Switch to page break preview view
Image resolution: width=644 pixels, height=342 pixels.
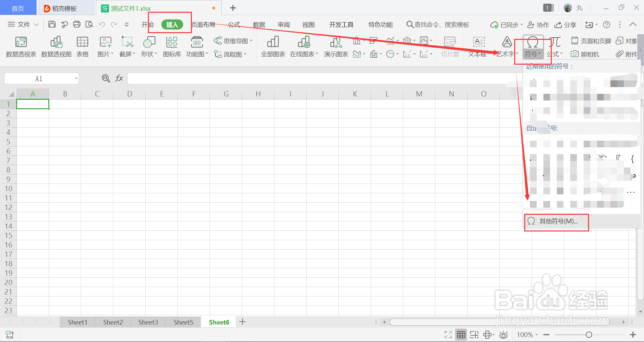pos(474,334)
